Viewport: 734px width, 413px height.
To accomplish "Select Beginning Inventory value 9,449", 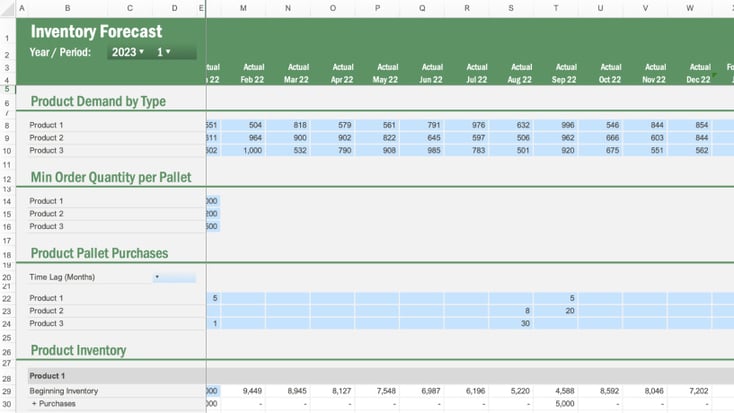I will click(243, 391).
